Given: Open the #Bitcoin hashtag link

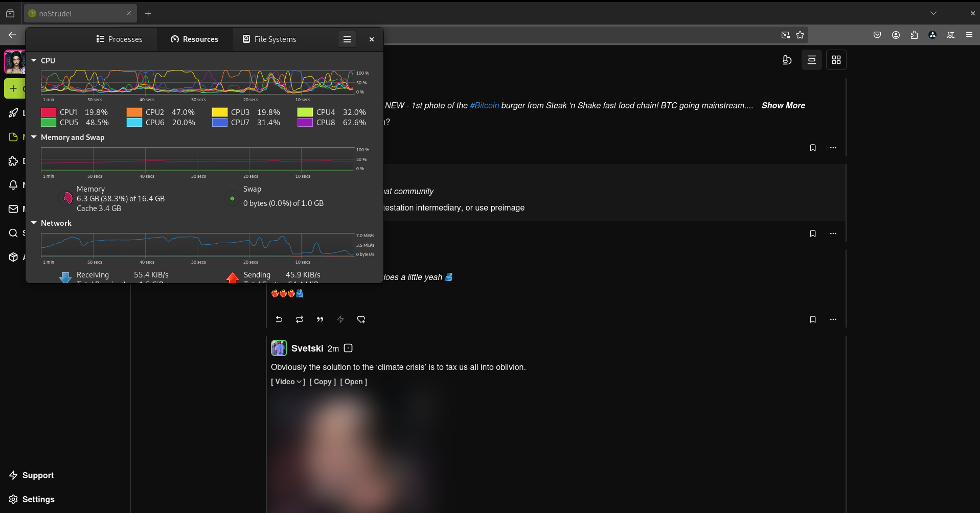Looking at the screenshot, I should [x=484, y=105].
